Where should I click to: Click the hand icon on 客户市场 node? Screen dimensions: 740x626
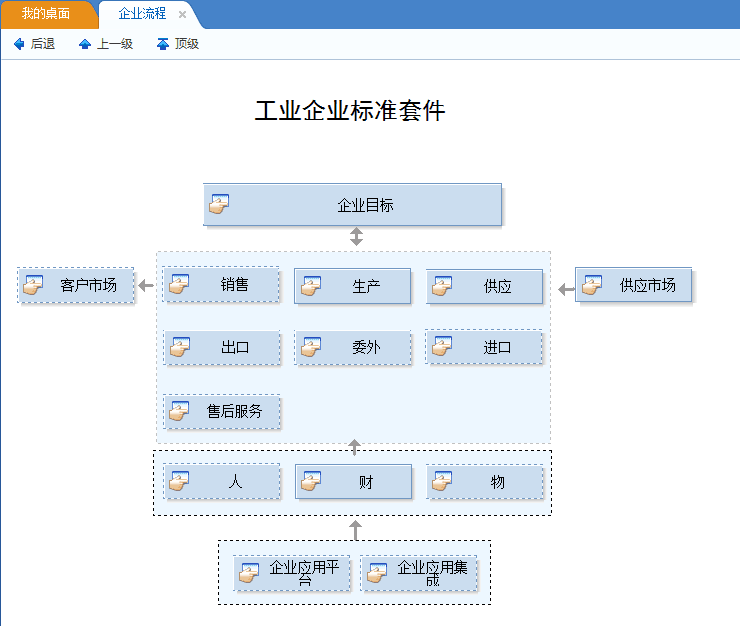tap(34, 285)
